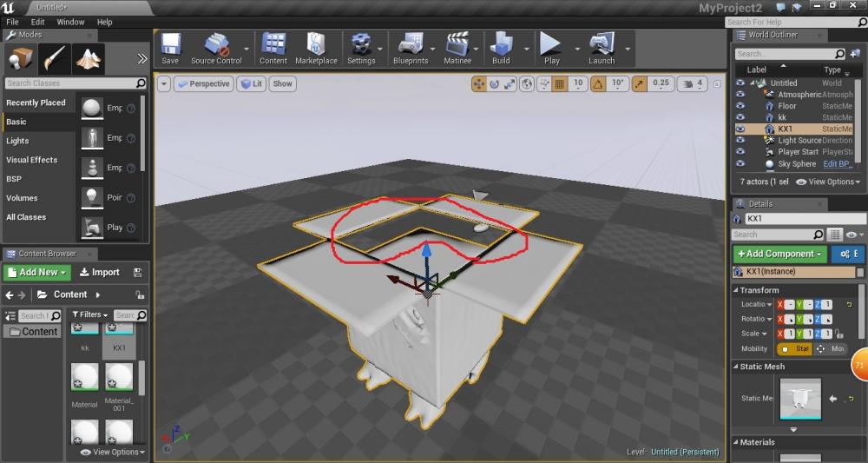Open Source Control toolbar button
The image size is (868, 463).
tap(216, 49)
